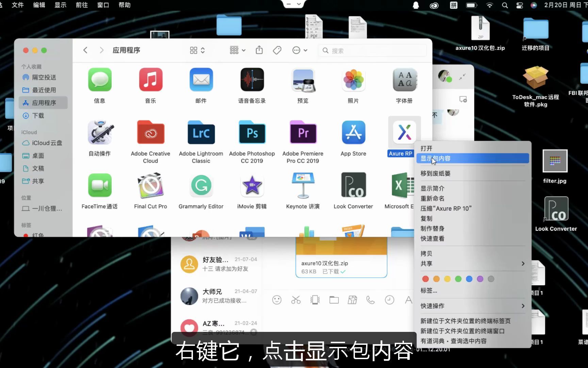Open the 自动操作 Automator icon
588x368 pixels.
[x=100, y=133]
